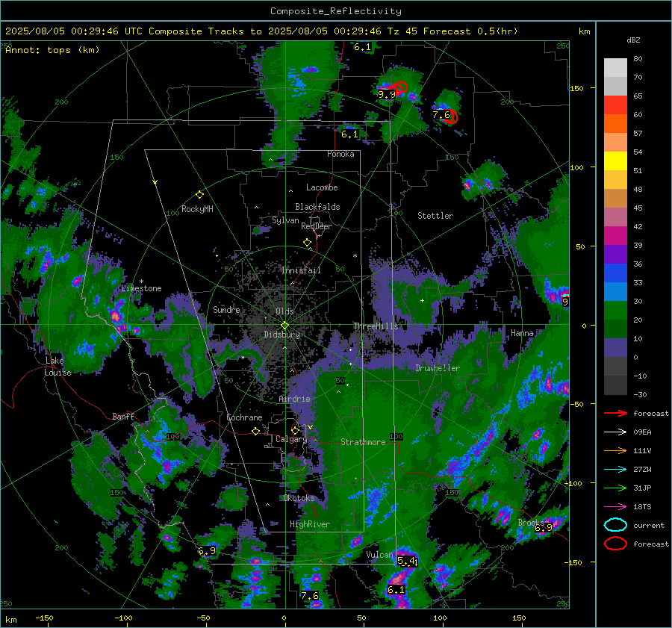The height and width of the screenshot is (628, 672).
Task: Select the magenta swatch in the dBZ scale
Action: 615,236
